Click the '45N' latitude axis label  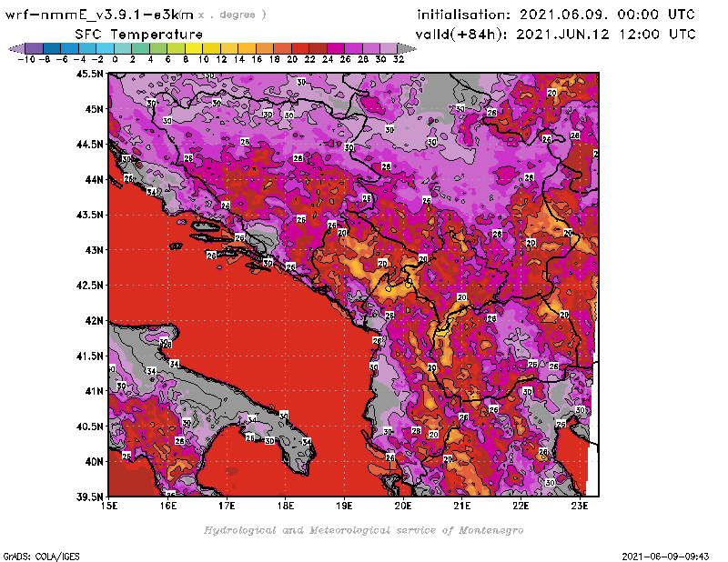94,109
